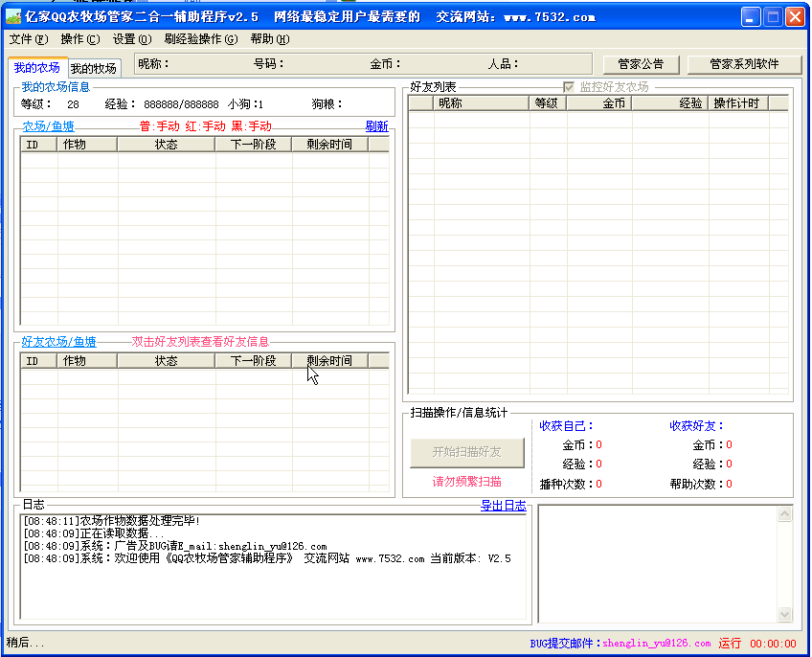Click 作物 column header in my farm table
The height and width of the screenshot is (657, 812).
click(x=87, y=145)
